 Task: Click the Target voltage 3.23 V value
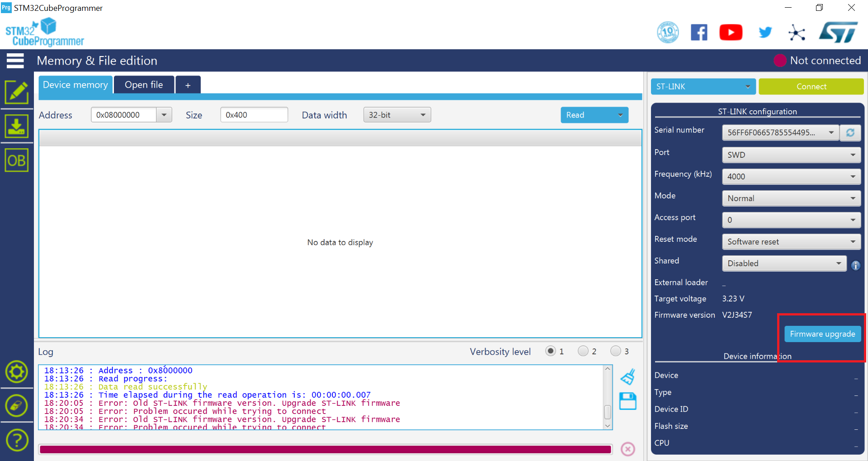coord(733,299)
